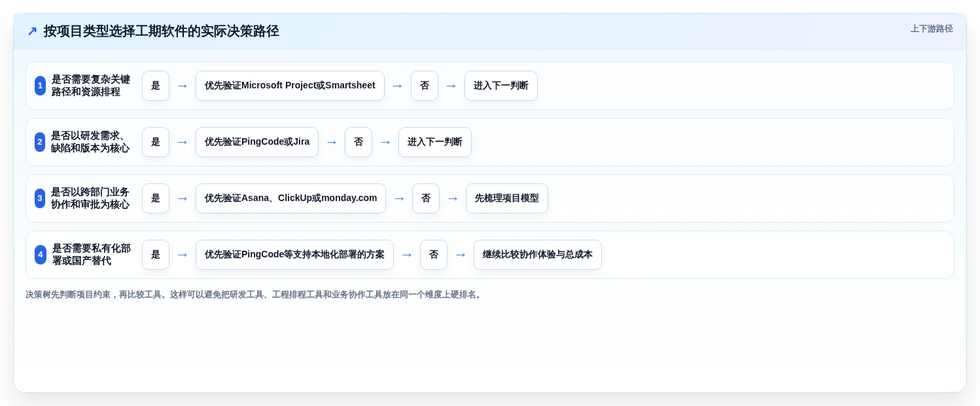
Task: Click 否 in the 研发需求 row
Action: click(x=359, y=142)
